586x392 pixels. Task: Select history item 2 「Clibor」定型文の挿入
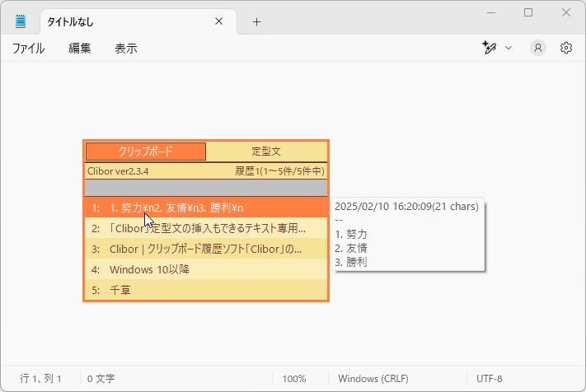(206, 228)
